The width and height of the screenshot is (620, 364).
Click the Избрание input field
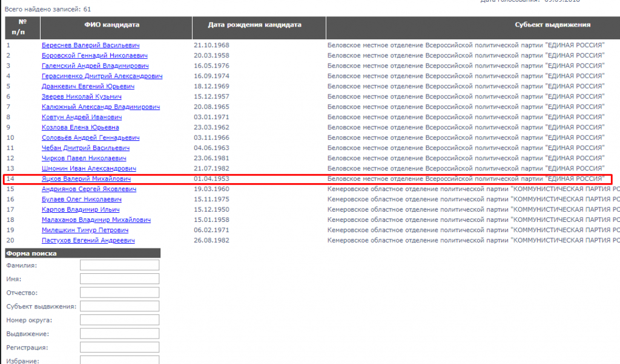119,360
